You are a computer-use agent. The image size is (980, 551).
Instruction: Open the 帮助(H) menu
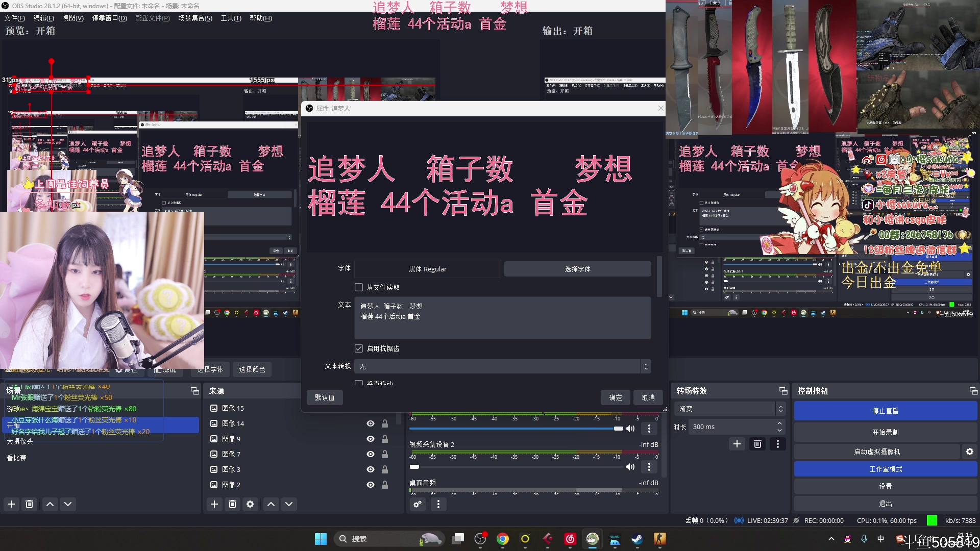pos(260,18)
